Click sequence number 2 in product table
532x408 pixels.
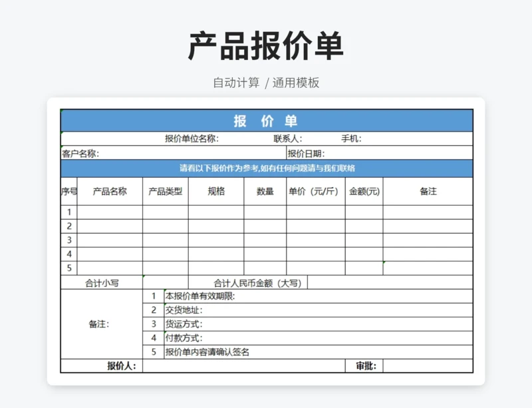(x=69, y=226)
